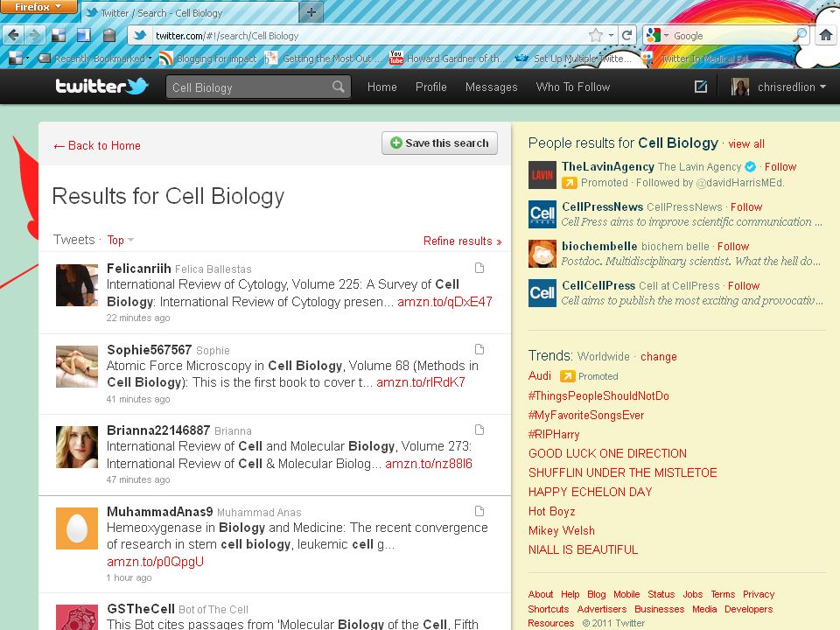
Task: Reload the page with the refresh icon
Action: point(626,36)
